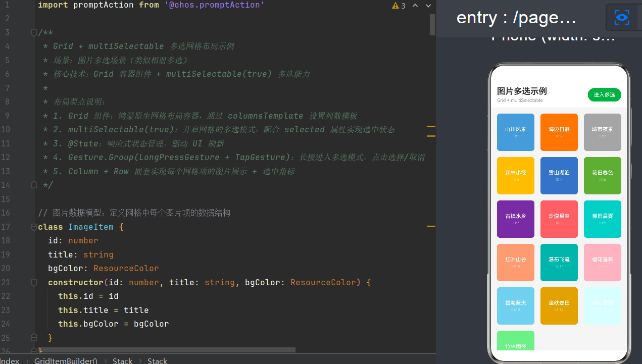Select the 樱花漫舞 pink tile
The image size is (642, 364).
pos(603,263)
